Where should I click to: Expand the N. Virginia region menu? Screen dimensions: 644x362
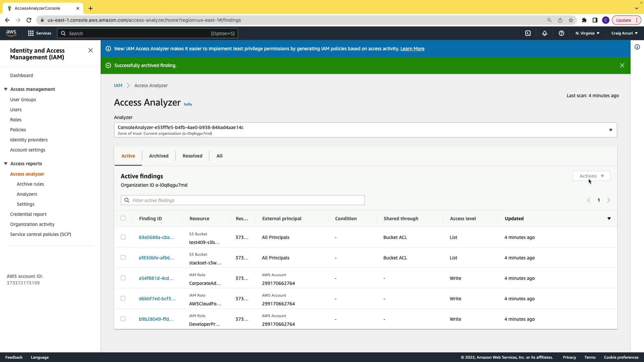click(587, 33)
